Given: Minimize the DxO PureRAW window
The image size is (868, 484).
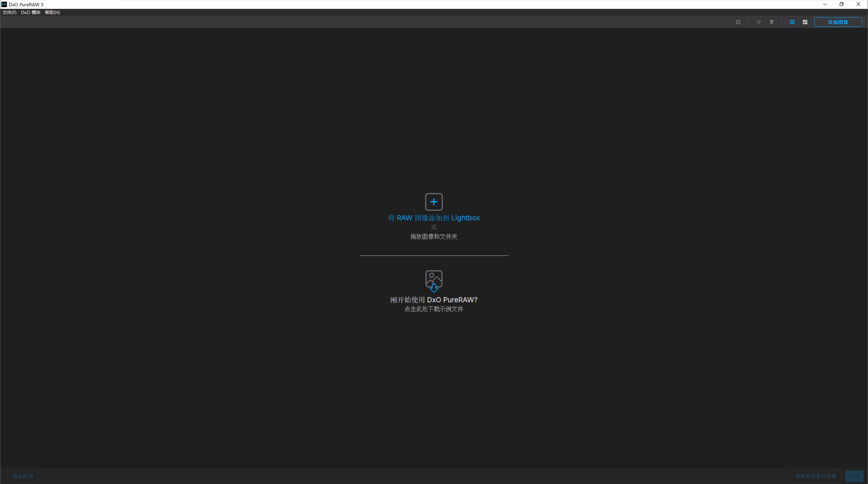Looking at the screenshot, I should coord(825,4).
